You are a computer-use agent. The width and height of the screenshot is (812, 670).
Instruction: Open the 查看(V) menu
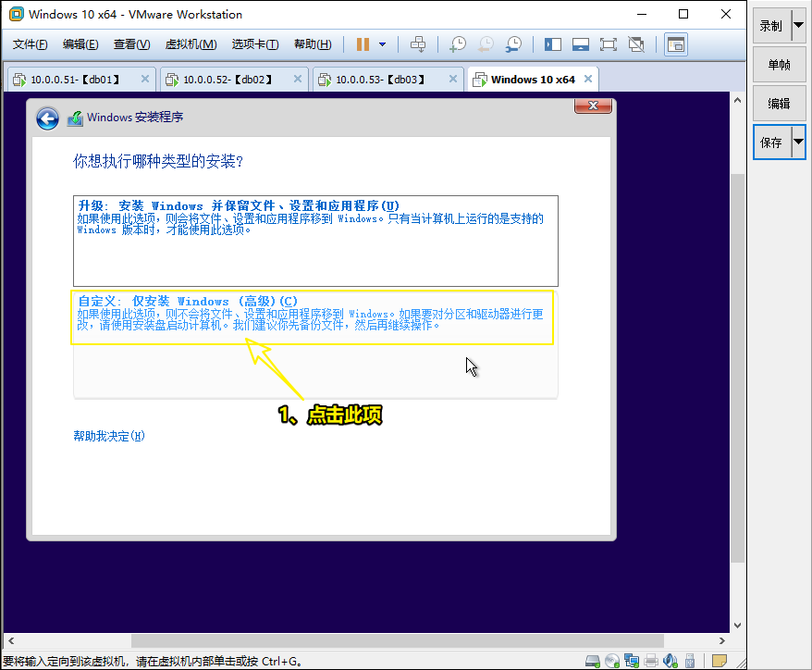click(131, 44)
